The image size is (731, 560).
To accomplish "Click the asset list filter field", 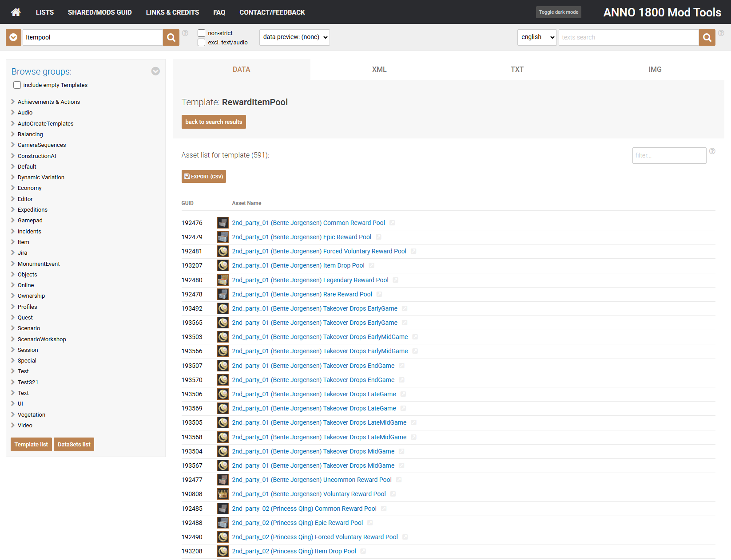I will pos(669,156).
